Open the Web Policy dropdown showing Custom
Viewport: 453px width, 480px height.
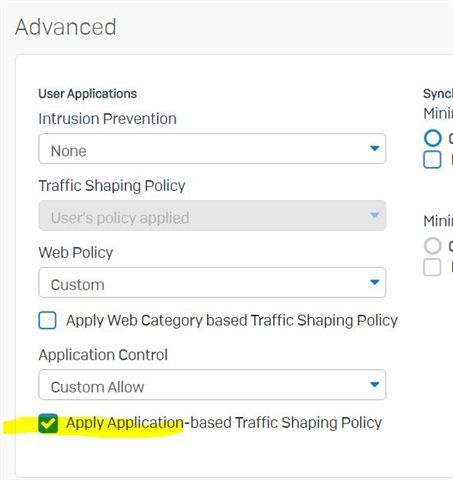pyautogui.click(x=212, y=283)
